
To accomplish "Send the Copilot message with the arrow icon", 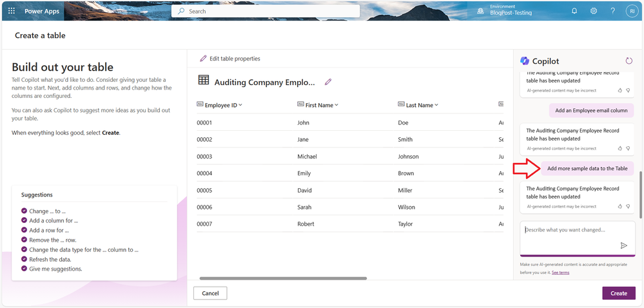I will coord(624,245).
